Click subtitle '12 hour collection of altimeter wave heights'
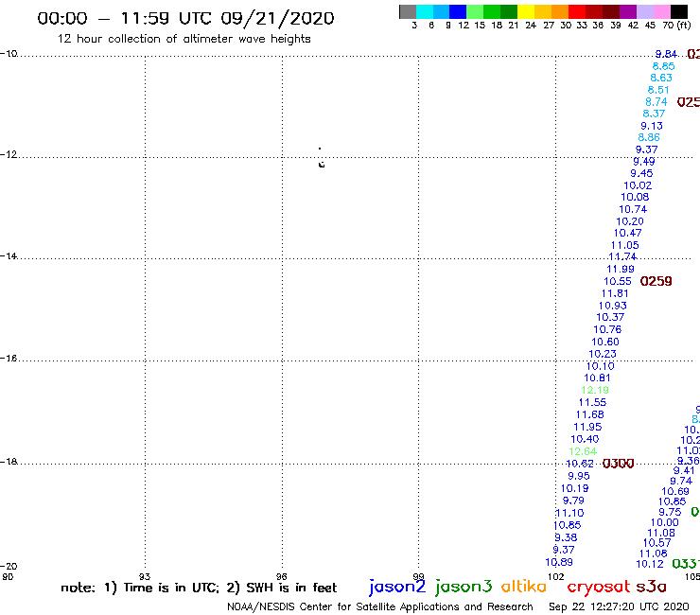The width and height of the screenshot is (700, 615). pyautogui.click(x=184, y=39)
